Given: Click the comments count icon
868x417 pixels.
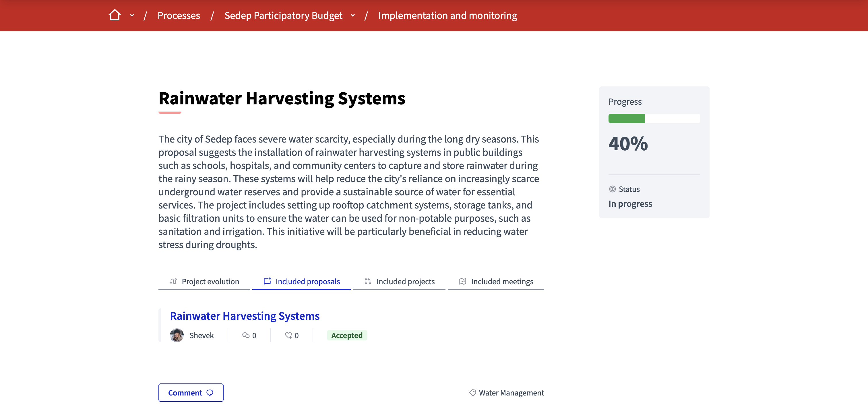Looking at the screenshot, I should point(246,335).
